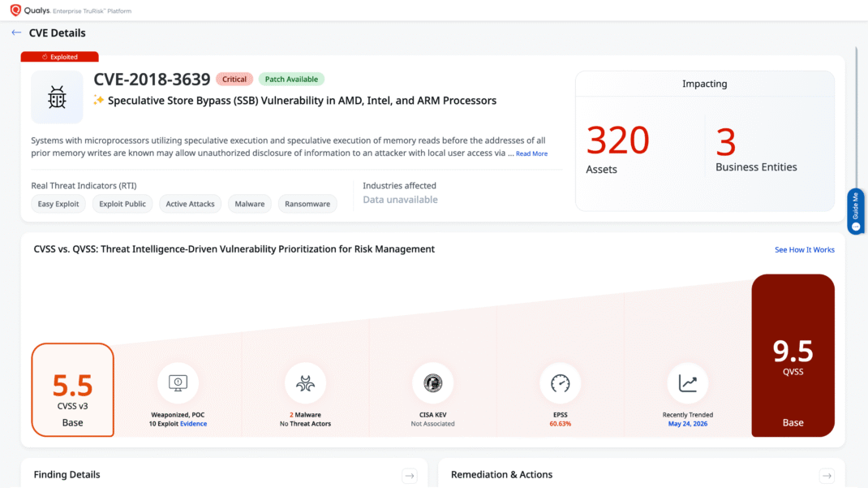
Task: Click the EPSS gauge icon
Action: pyautogui.click(x=561, y=382)
